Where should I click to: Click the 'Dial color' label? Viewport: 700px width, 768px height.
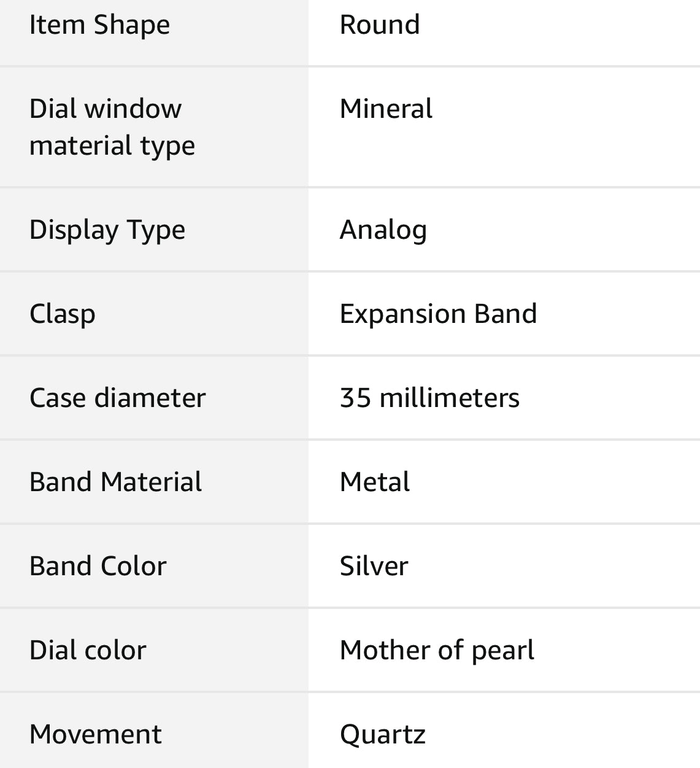[x=88, y=651]
